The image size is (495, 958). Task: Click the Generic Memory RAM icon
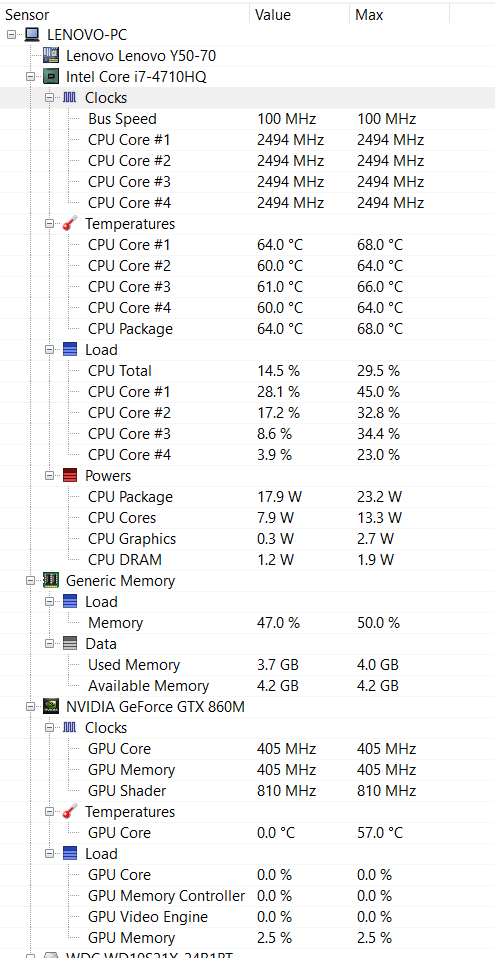(51, 580)
